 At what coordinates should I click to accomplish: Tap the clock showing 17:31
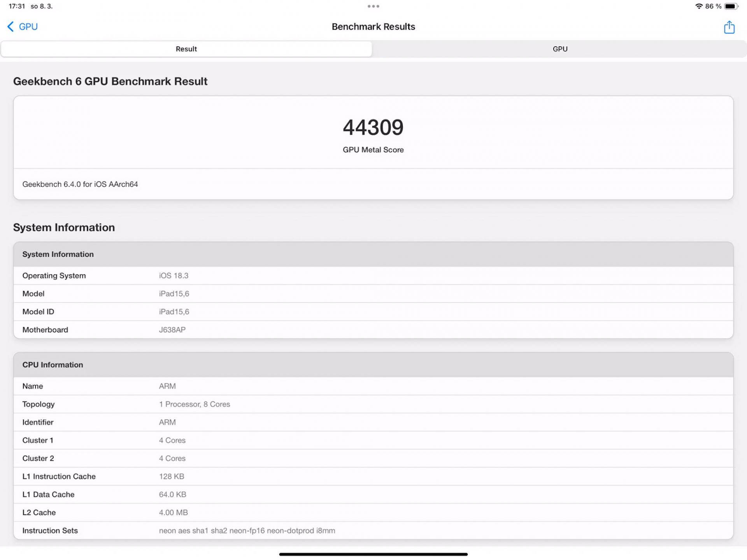pyautogui.click(x=17, y=6)
